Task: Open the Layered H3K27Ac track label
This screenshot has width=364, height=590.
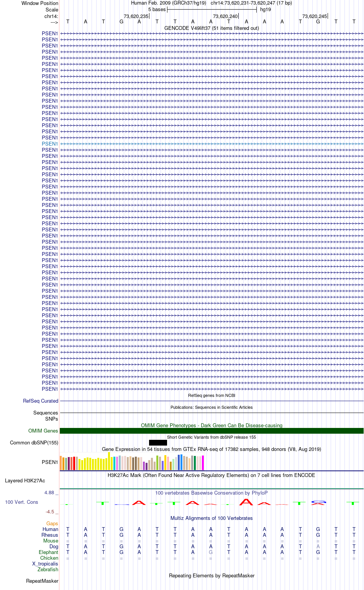Action: pos(25,480)
